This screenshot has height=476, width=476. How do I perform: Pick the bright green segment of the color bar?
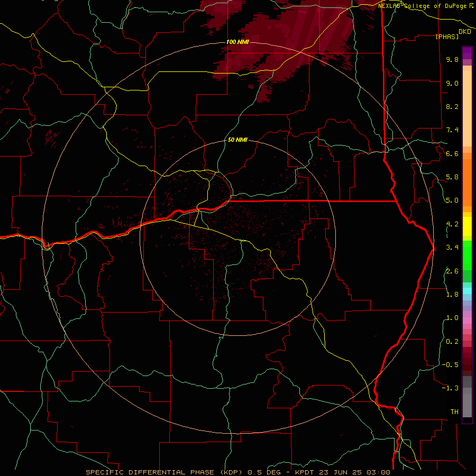point(467,255)
